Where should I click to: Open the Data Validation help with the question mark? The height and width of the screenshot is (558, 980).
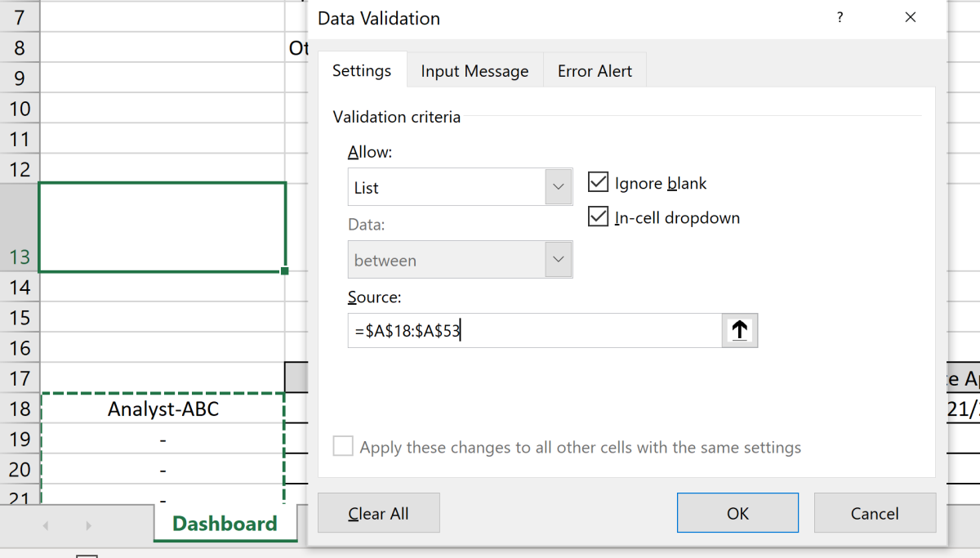(840, 17)
